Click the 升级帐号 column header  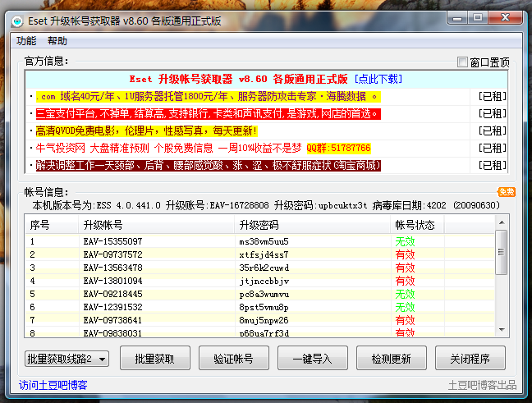pyautogui.click(x=156, y=225)
